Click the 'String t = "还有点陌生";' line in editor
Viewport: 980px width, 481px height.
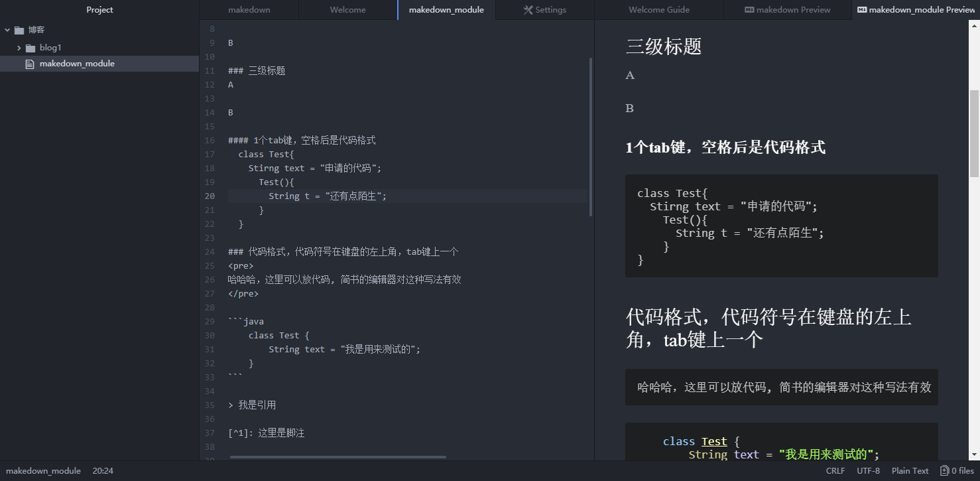[x=328, y=196]
